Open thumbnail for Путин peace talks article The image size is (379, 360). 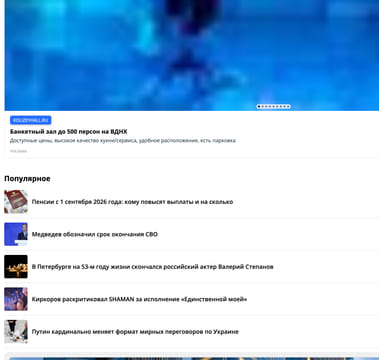tap(16, 332)
